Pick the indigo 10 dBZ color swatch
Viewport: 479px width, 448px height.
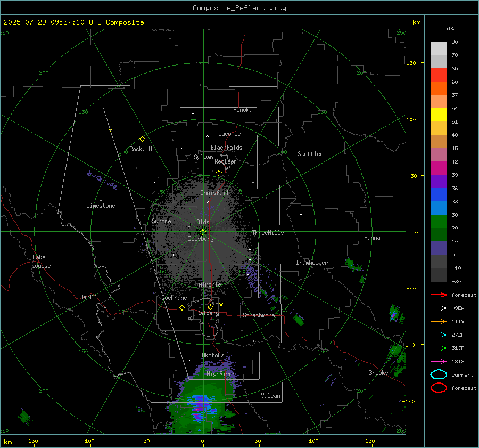pos(439,248)
